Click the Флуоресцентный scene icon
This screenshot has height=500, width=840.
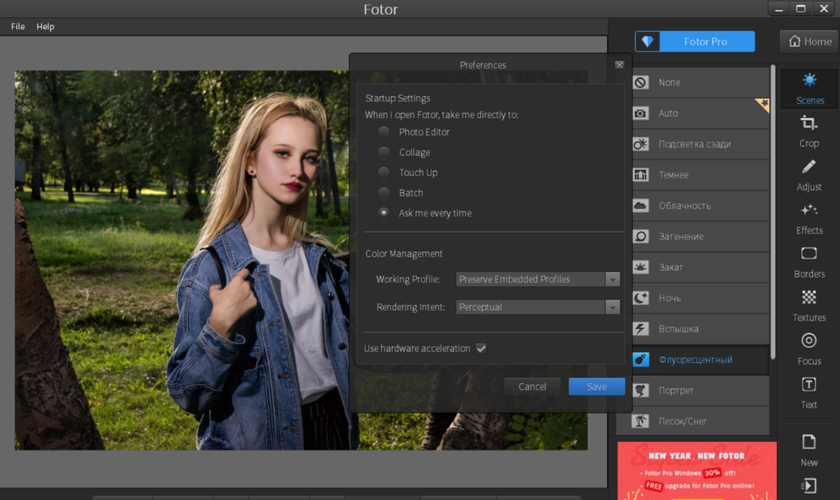tap(641, 360)
